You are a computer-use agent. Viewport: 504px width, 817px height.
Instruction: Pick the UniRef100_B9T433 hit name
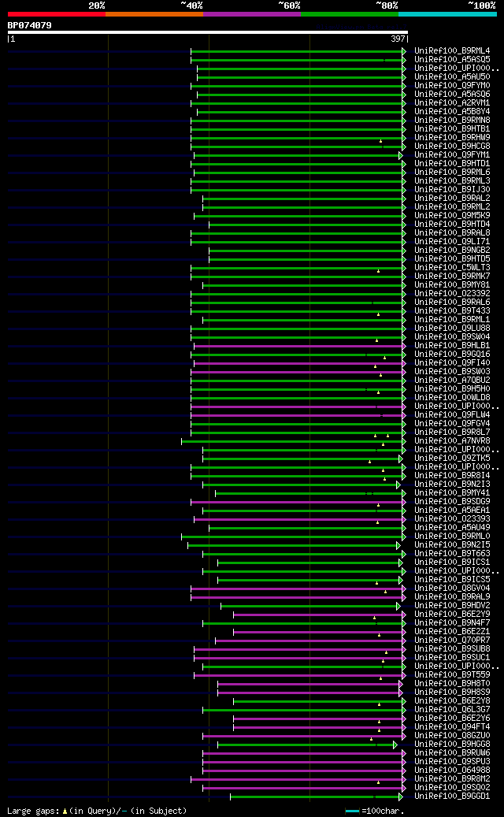(453, 310)
